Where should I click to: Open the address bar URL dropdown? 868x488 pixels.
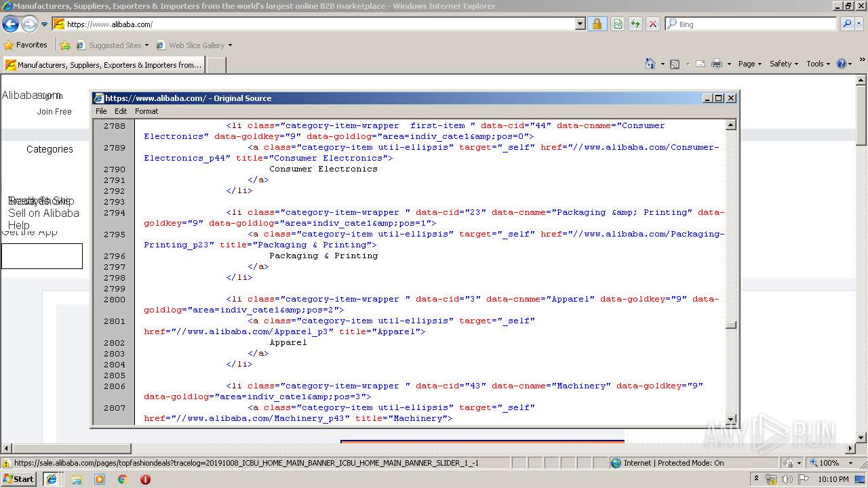coord(580,24)
